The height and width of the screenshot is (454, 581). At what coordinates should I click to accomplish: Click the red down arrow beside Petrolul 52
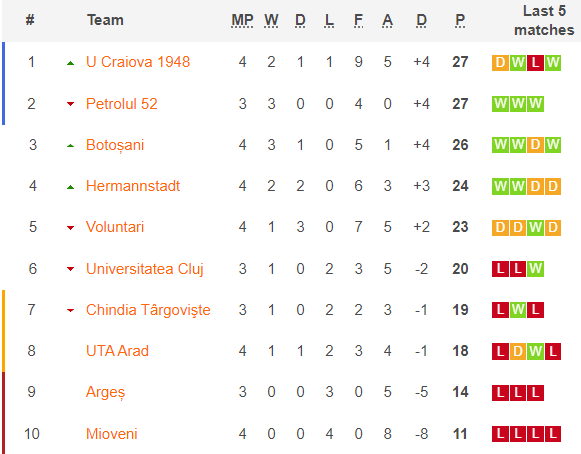[x=70, y=104]
